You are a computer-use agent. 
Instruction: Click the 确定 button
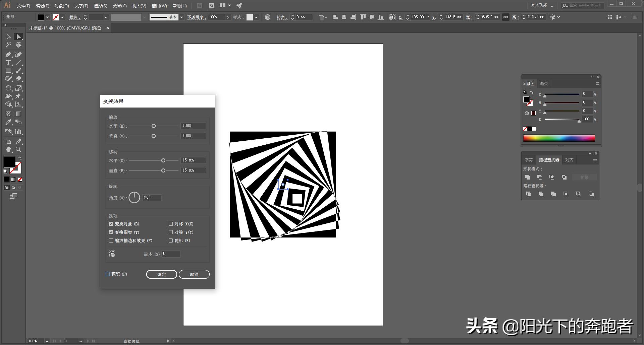click(x=161, y=274)
